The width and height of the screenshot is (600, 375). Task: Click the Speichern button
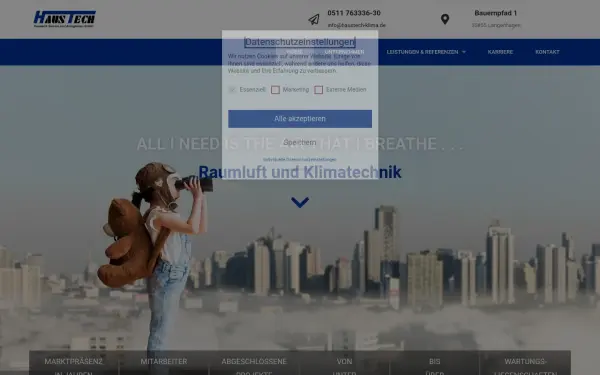pos(300,142)
